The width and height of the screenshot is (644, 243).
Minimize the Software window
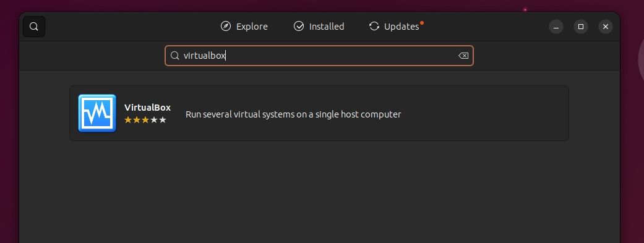pos(556,27)
